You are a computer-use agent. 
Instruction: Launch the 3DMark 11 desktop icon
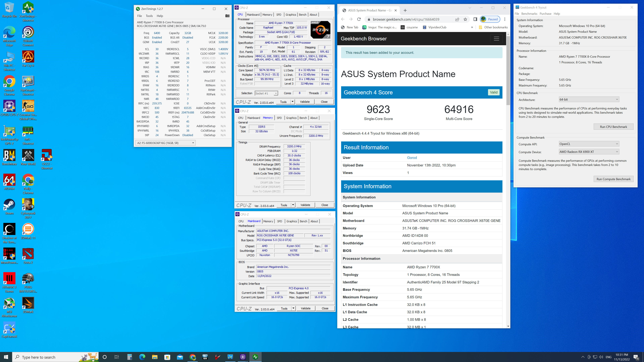click(x=28, y=231)
